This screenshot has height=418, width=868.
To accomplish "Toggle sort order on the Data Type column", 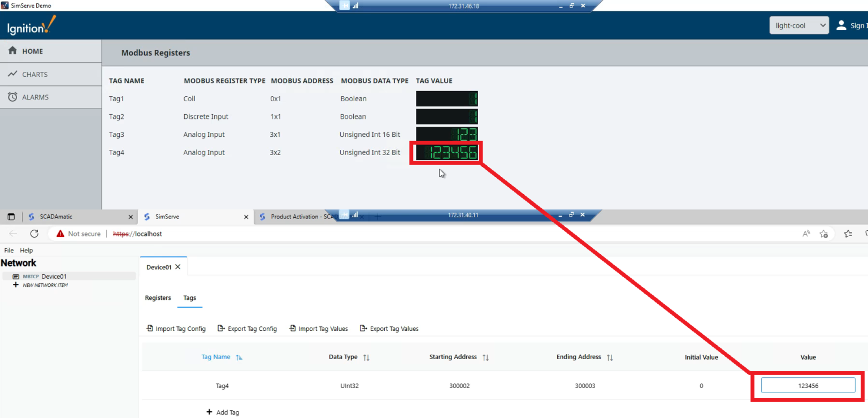I will 367,357.
